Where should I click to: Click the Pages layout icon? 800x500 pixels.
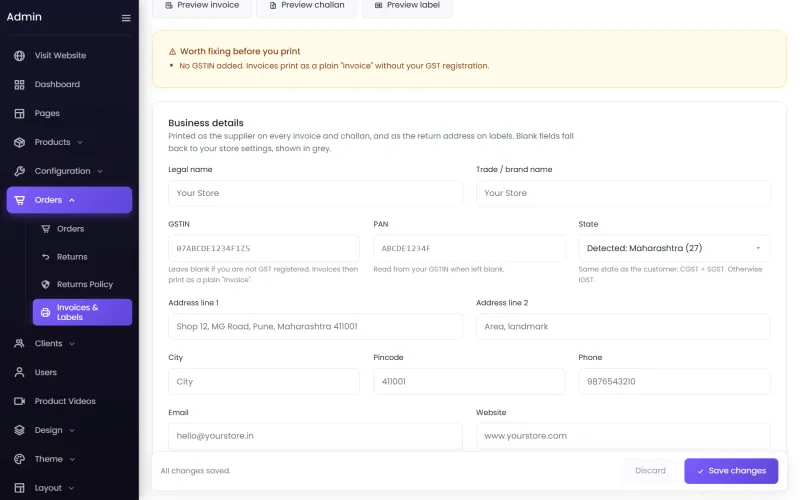pyautogui.click(x=19, y=113)
